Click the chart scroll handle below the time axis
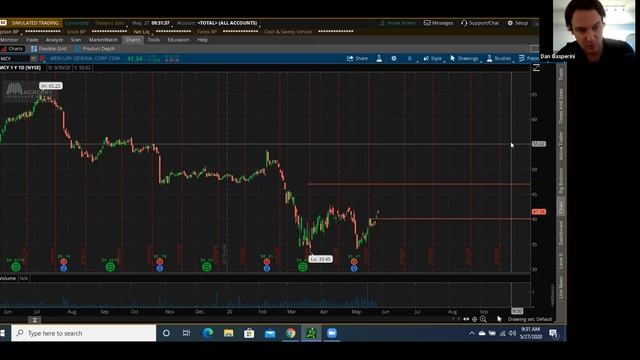Screen dimensions: 640x360 point(35,320)
